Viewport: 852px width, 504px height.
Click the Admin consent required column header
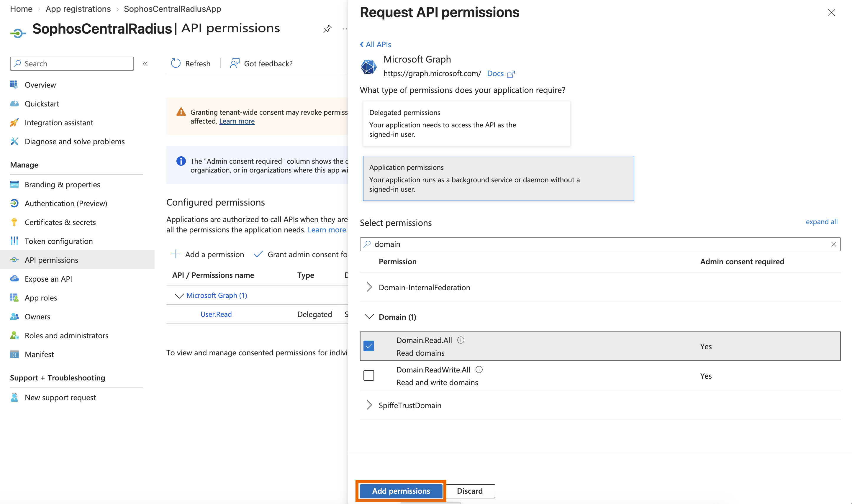[742, 262]
